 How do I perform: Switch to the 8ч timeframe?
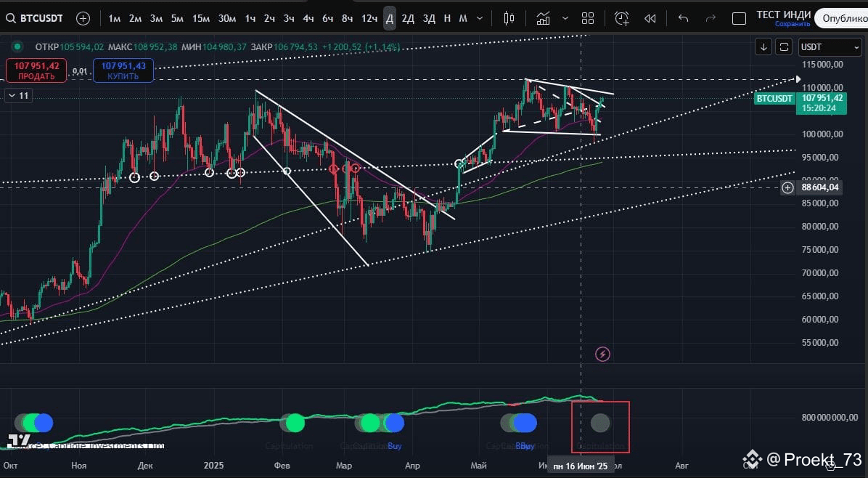coord(347,19)
